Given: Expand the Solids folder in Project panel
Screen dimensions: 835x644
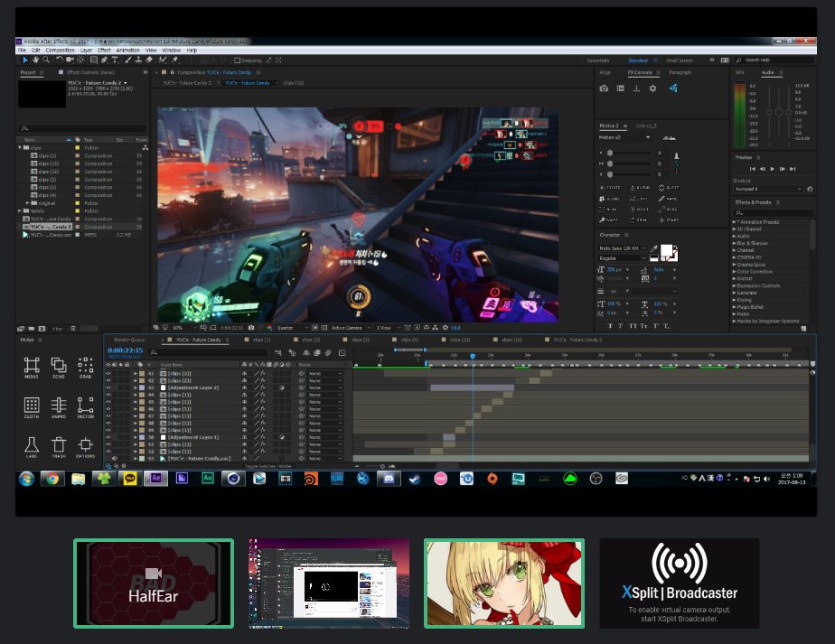Looking at the screenshot, I should click(x=20, y=210).
